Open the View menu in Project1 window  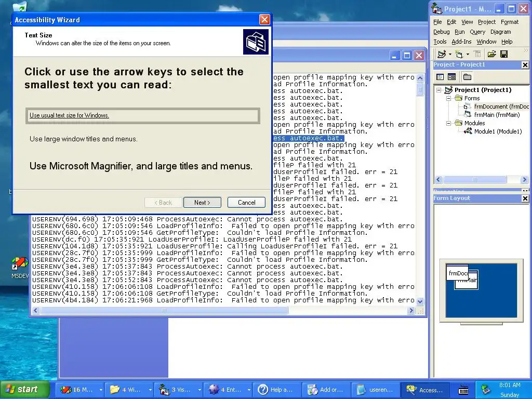[467, 22]
